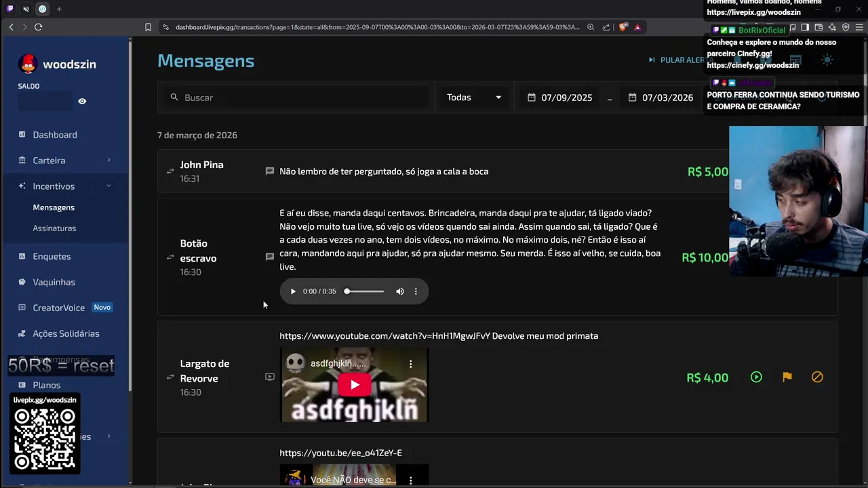The image size is (868, 488).
Task: Open asdfghjklñ video options menu
Action: 410,364
